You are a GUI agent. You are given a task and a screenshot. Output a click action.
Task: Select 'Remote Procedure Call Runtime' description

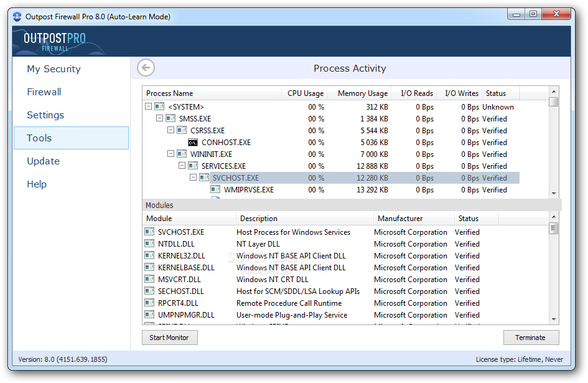point(289,303)
